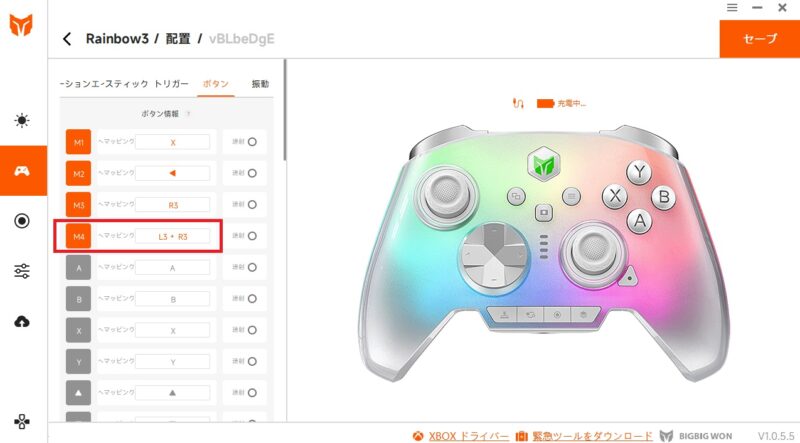Open the lighting sun icon in sidebar
This screenshot has width=800, height=443.
[22, 121]
